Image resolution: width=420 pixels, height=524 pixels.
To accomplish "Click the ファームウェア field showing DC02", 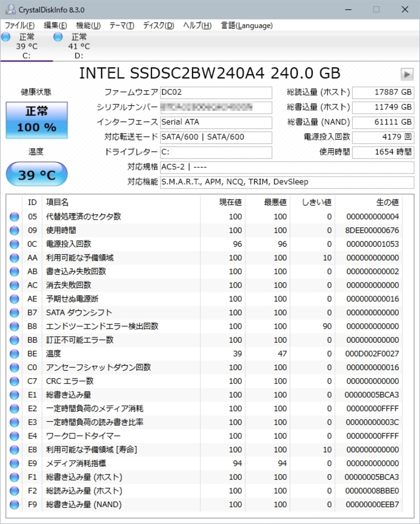I will (216, 92).
